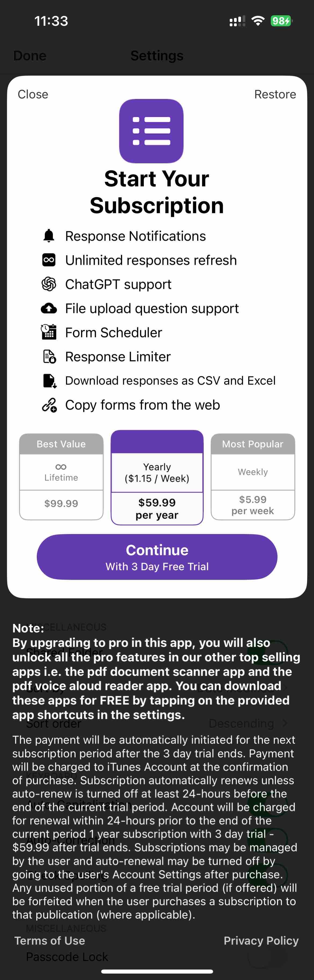Viewport: 314px width, 980px height.
Task: Click the Response Limiter document icon
Action: pyautogui.click(x=48, y=356)
